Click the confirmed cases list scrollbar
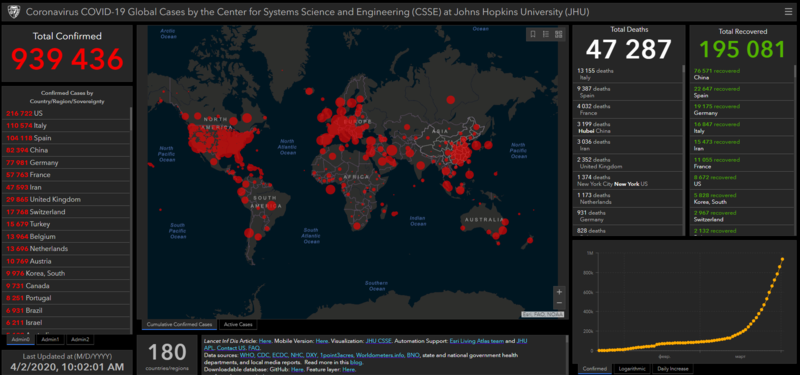This screenshot has width=800, height=375. [x=131, y=118]
